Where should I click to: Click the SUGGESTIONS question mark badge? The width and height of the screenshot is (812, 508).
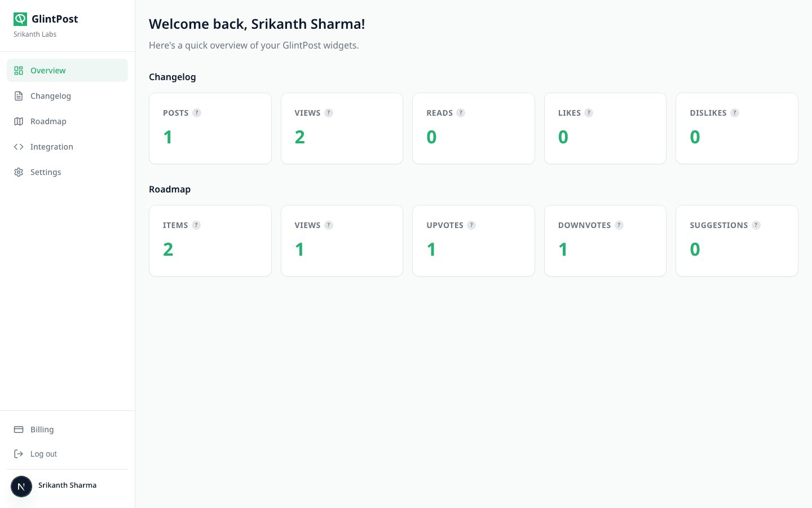[x=756, y=225]
